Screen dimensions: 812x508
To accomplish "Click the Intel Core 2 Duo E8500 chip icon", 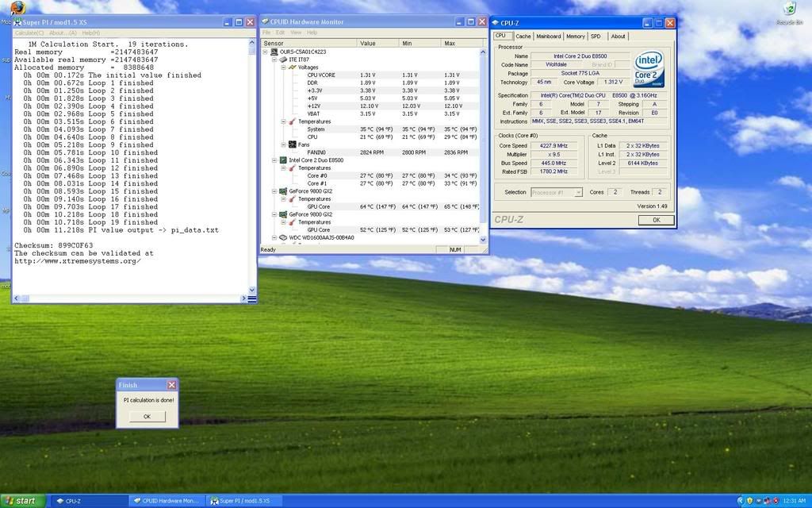I will [x=283, y=160].
